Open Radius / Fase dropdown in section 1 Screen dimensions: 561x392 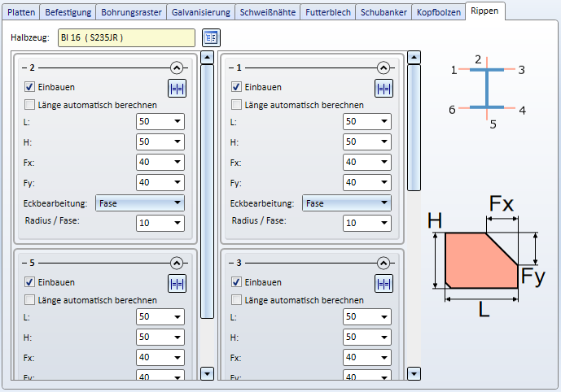(367, 223)
